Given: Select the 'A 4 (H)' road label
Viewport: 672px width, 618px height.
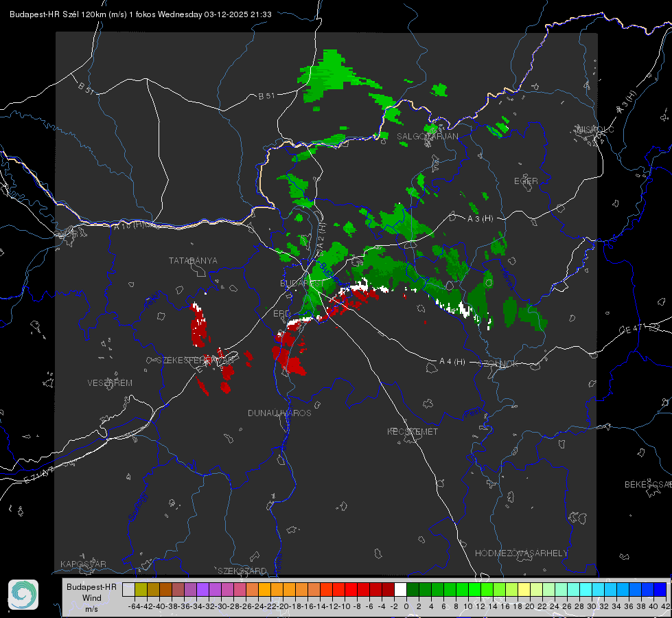Looking at the screenshot, I should 452,362.
